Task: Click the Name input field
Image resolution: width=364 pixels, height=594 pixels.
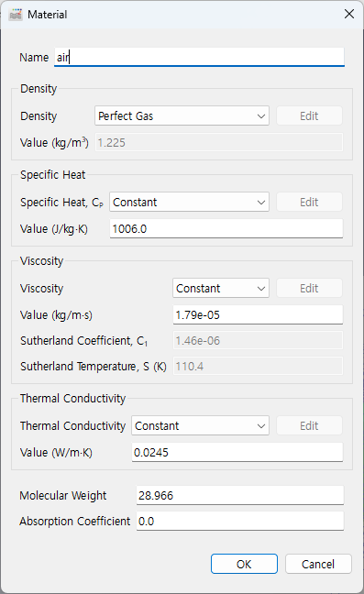Action: pos(199,57)
